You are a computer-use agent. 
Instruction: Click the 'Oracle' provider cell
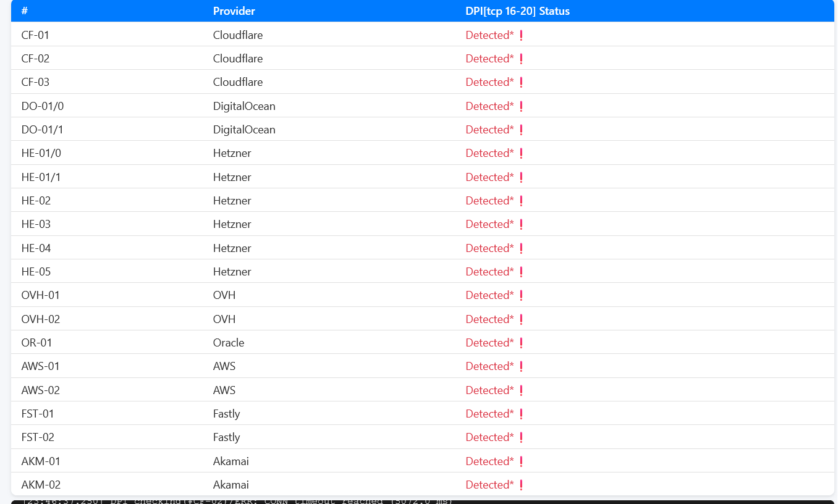click(x=229, y=343)
